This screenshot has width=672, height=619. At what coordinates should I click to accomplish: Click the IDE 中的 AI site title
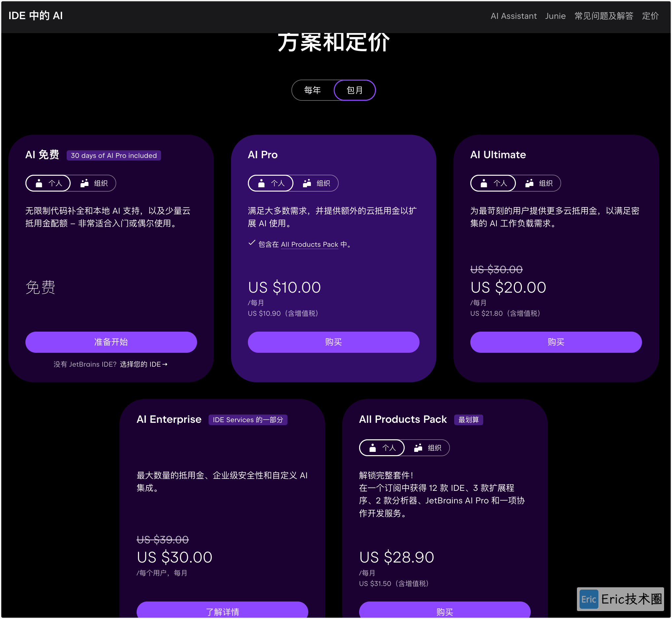click(x=36, y=16)
